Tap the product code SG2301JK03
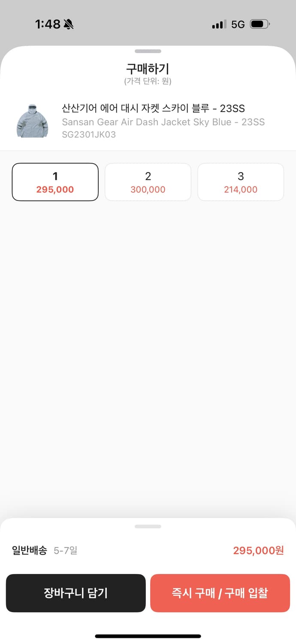Viewport: 296px width, 644px height. click(89, 135)
